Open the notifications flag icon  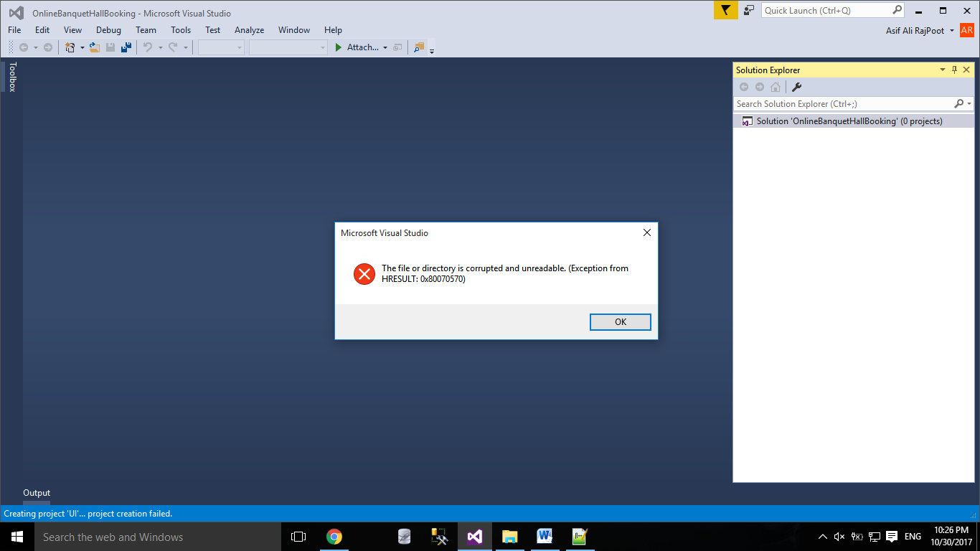[726, 10]
